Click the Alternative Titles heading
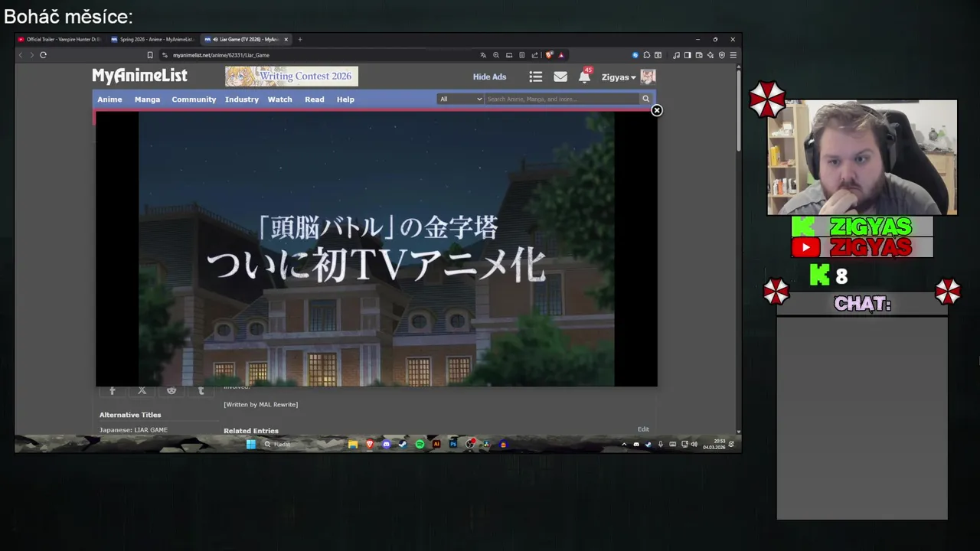The width and height of the screenshot is (980, 551). pos(130,415)
